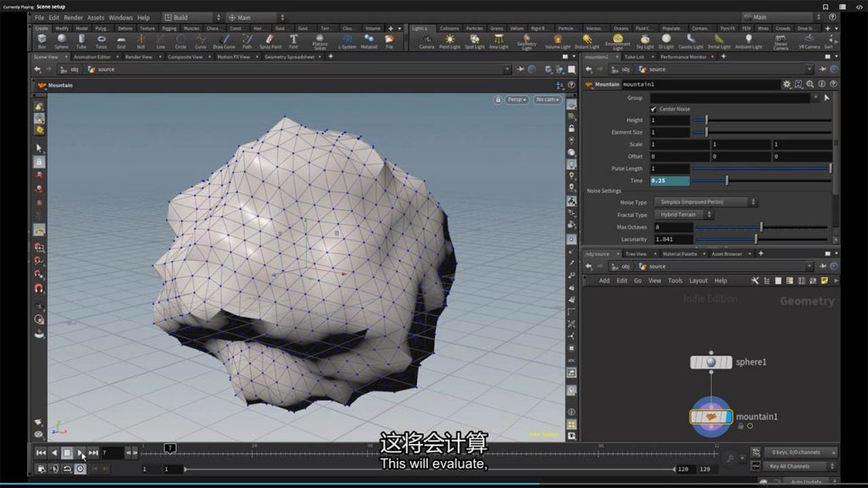The image size is (868, 488).
Task: Jump to the first frame
Action: pos(41,452)
